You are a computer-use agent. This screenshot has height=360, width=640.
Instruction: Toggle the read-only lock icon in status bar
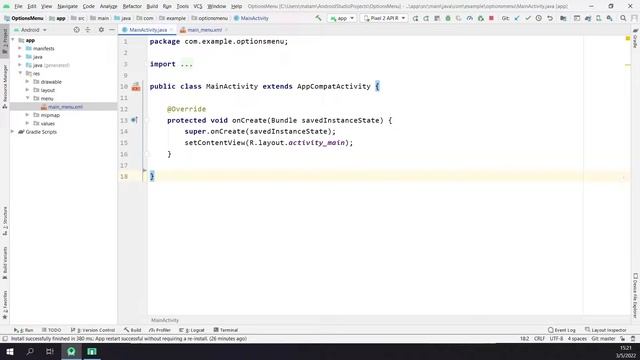pos(622,339)
